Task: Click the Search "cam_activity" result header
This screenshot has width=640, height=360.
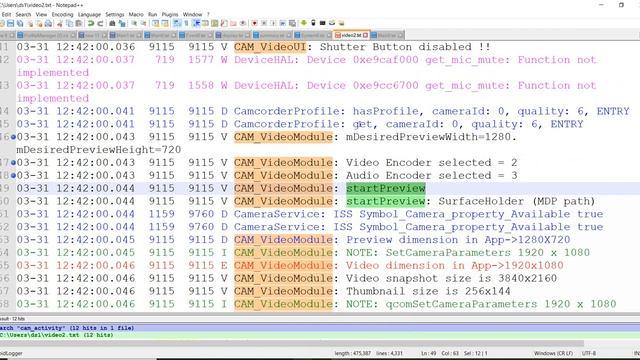Action: pos(320,328)
